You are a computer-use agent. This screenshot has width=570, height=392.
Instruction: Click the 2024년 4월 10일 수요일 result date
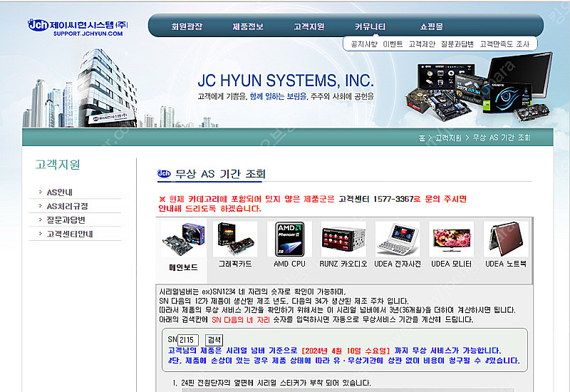point(346,351)
